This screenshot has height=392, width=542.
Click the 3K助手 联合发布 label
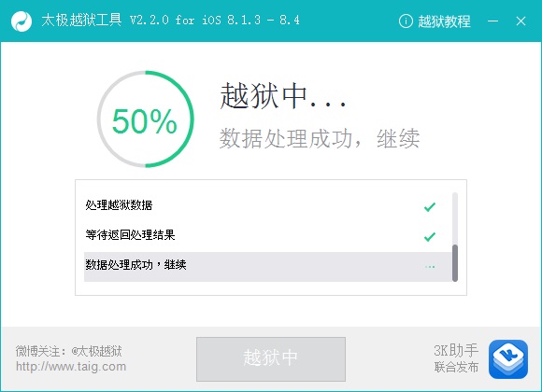pyautogui.click(x=456, y=358)
